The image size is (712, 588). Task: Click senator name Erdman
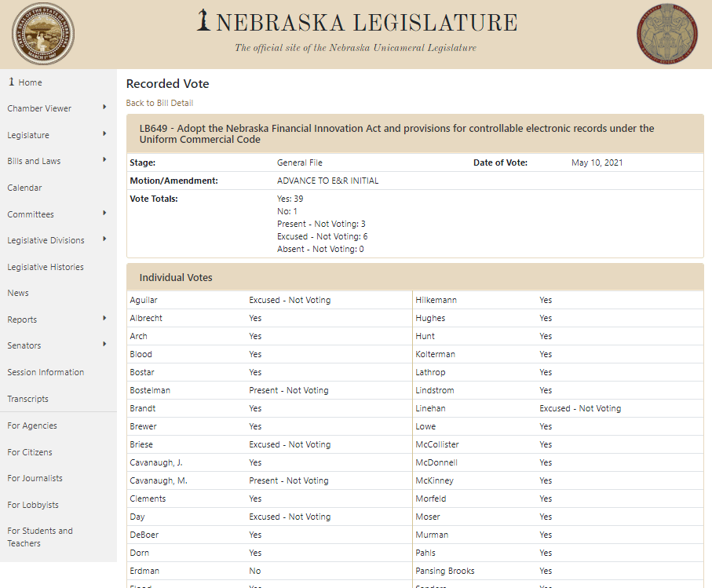coord(144,572)
